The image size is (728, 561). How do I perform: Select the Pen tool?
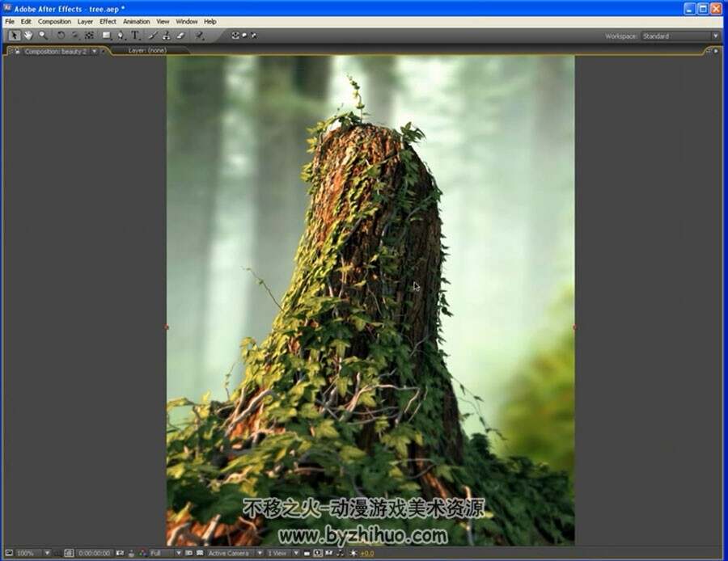click(121, 36)
